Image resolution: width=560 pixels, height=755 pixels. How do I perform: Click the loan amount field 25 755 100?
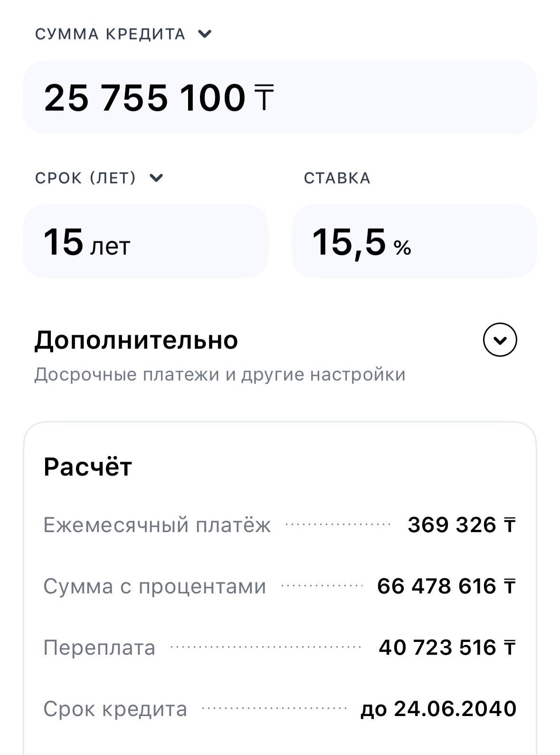pyautogui.click(x=280, y=97)
